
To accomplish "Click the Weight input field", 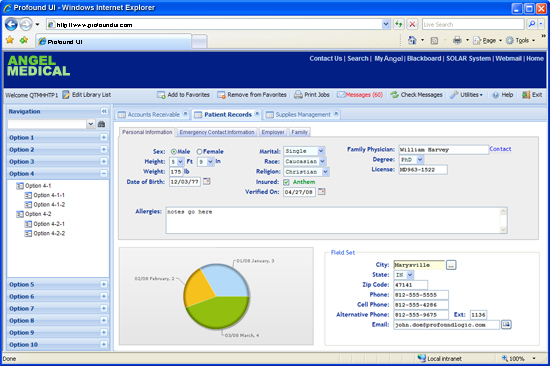I will pyautogui.click(x=176, y=172).
